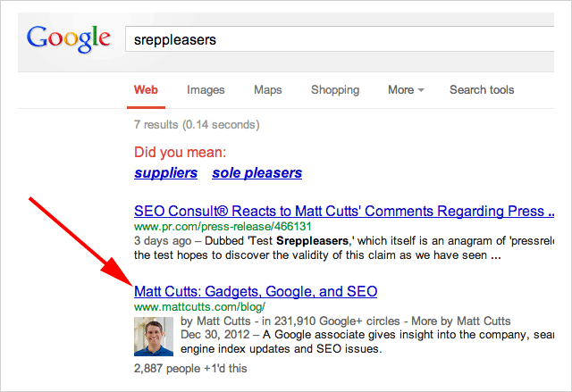The height and width of the screenshot is (392, 572).
Task: Open Search tools
Action: point(482,90)
